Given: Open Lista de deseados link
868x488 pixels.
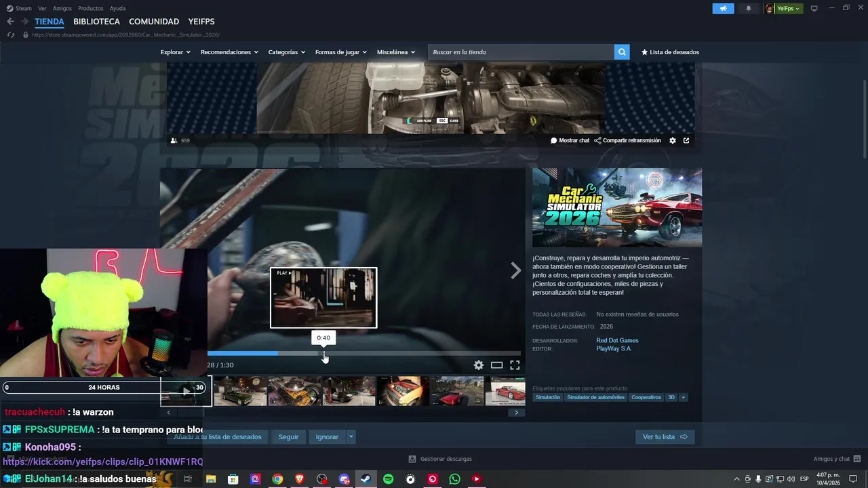Looking at the screenshot, I should tap(670, 52).
